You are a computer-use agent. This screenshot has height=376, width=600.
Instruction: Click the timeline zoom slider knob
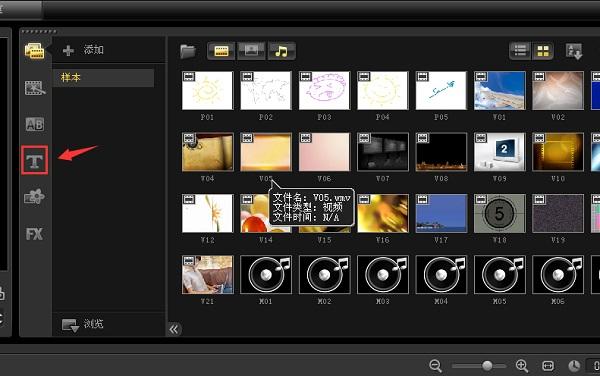[487, 366]
